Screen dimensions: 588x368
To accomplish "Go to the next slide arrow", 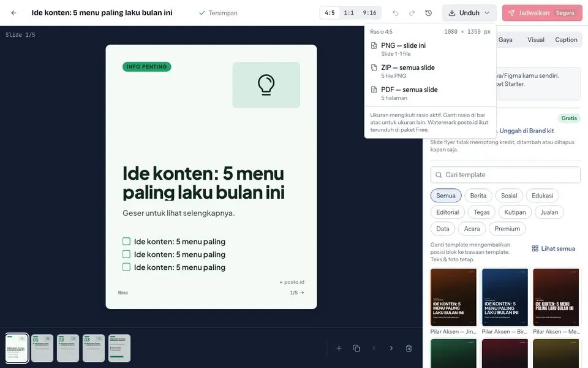I will [x=391, y=348].
